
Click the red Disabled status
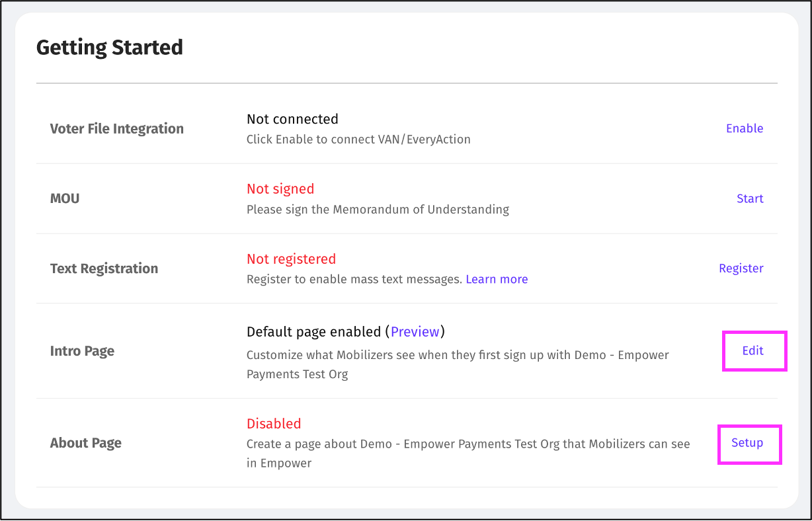click(274, 424)
